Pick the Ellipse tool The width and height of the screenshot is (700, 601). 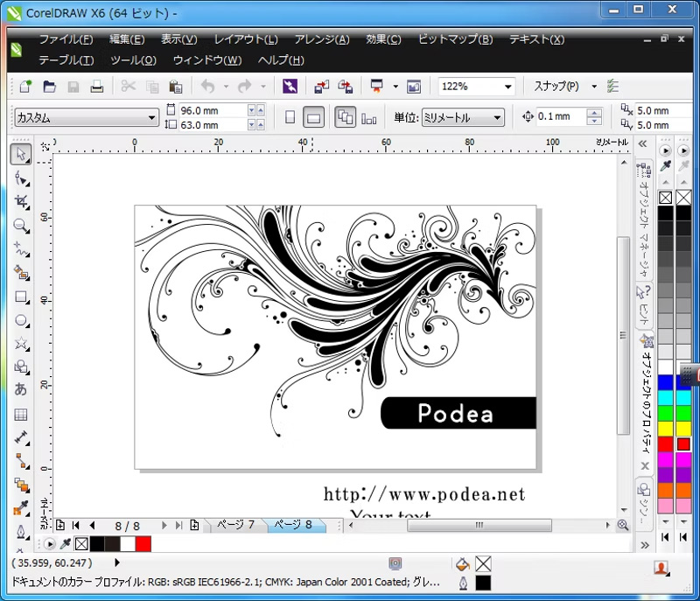[x=21, y=321]
